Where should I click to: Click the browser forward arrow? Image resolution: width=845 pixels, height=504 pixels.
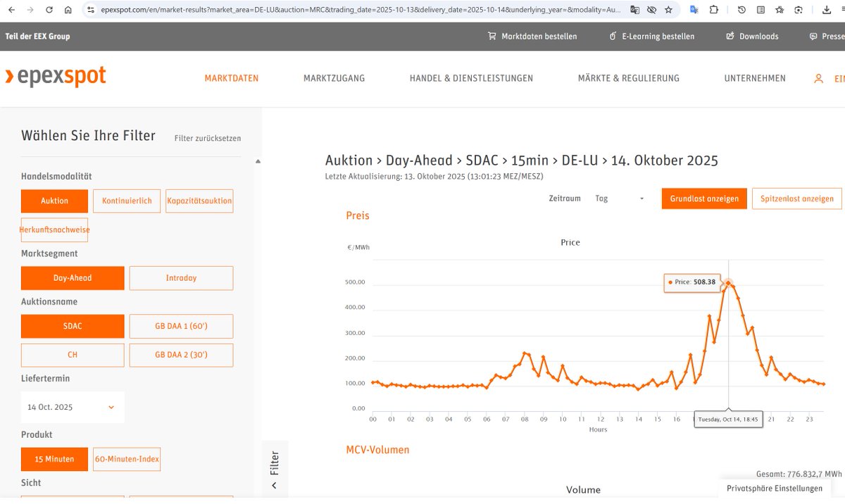point(30,10)
